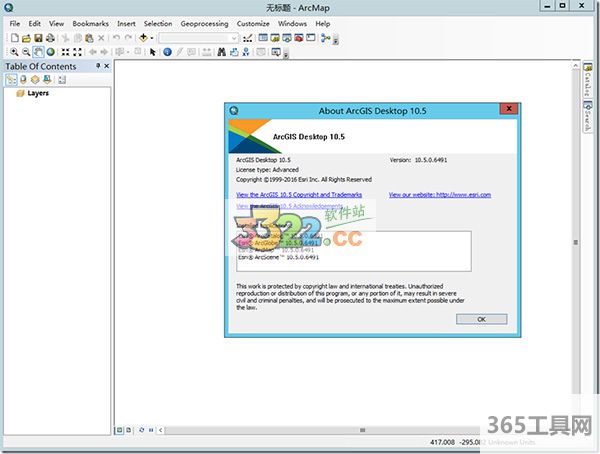Select the Pan hand tool
This screenshot has width=600, height=454.
coord(38,52)
